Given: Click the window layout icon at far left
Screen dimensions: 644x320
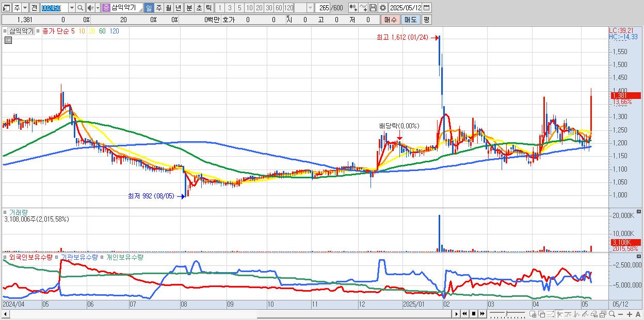Looking at the screenshot, I should pos(6,8).
